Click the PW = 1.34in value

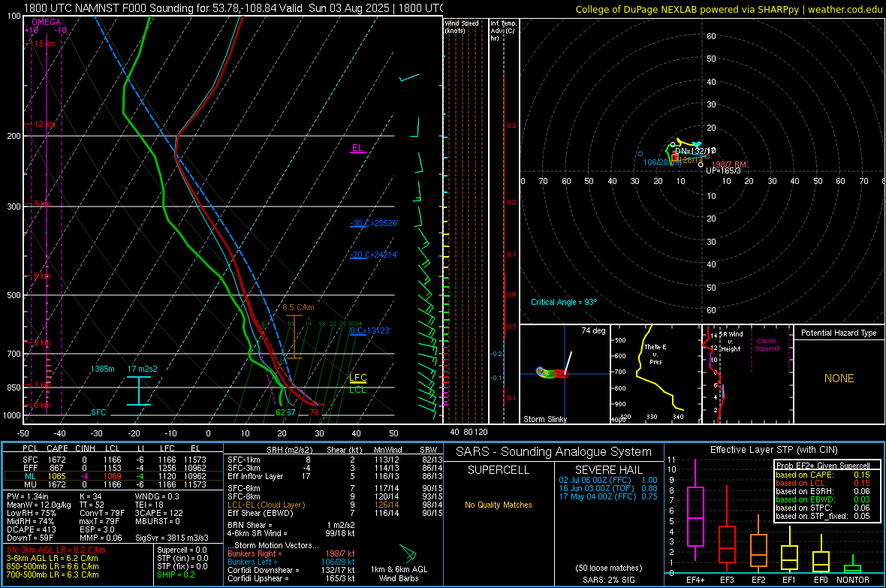28,496
